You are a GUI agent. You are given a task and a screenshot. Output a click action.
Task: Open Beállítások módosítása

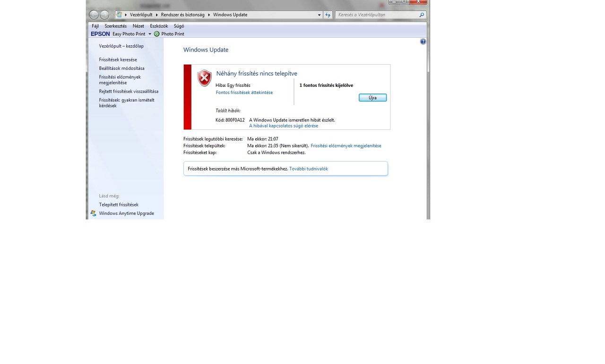click(x=122, y=68)
